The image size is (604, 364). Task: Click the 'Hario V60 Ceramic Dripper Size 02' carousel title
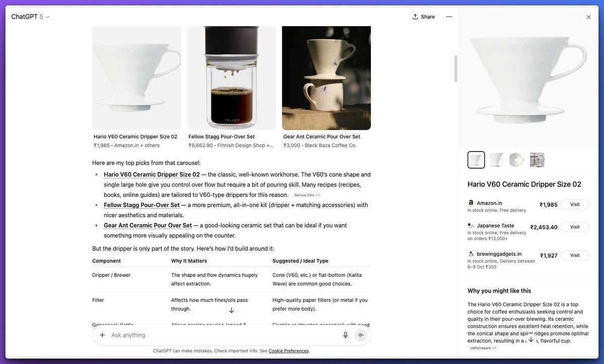pyautogui.click(x=135, y=136)
